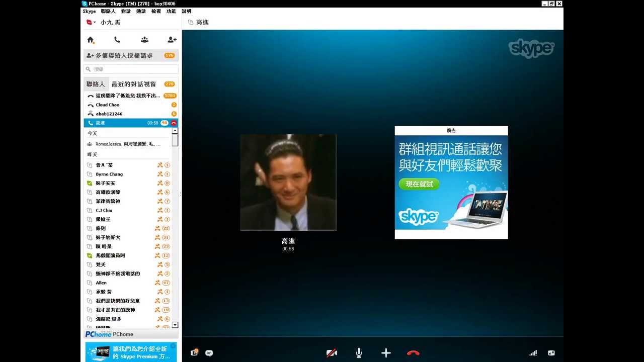Open the call phones dial icon
Image resolution: width=644 pixels, height=362 pixels.
click(x=117, y=40)
